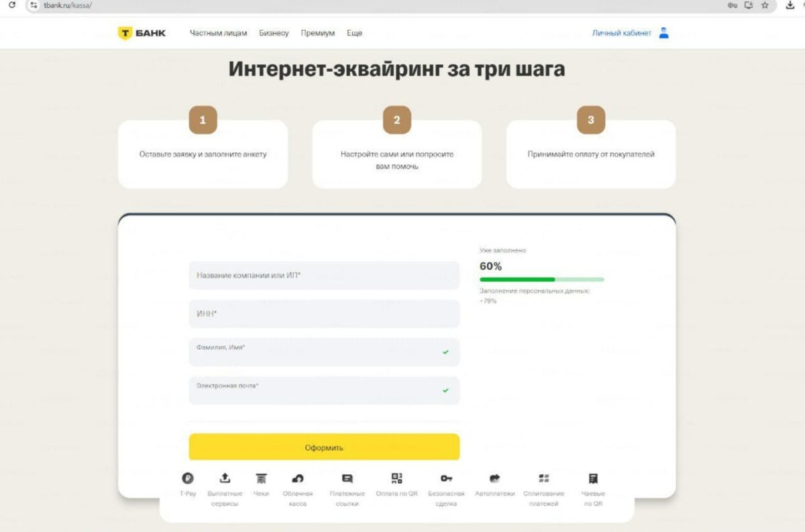Viewport: 805px width, 532px height.
Task: Click the step 1 number badge
Action: tap(203, 120)
